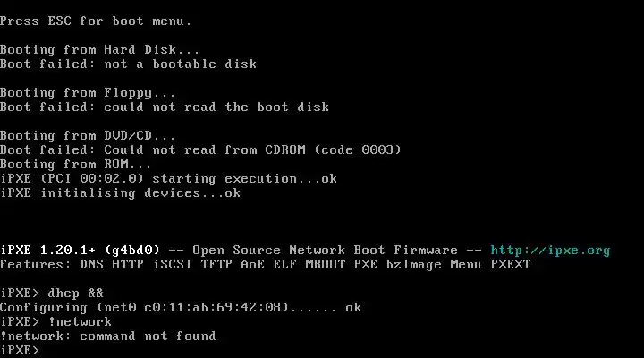The width and height of the screenshot is (644, 358).
Task: Click the 'Booting from DVD/CD...' line
Action: 88,136
